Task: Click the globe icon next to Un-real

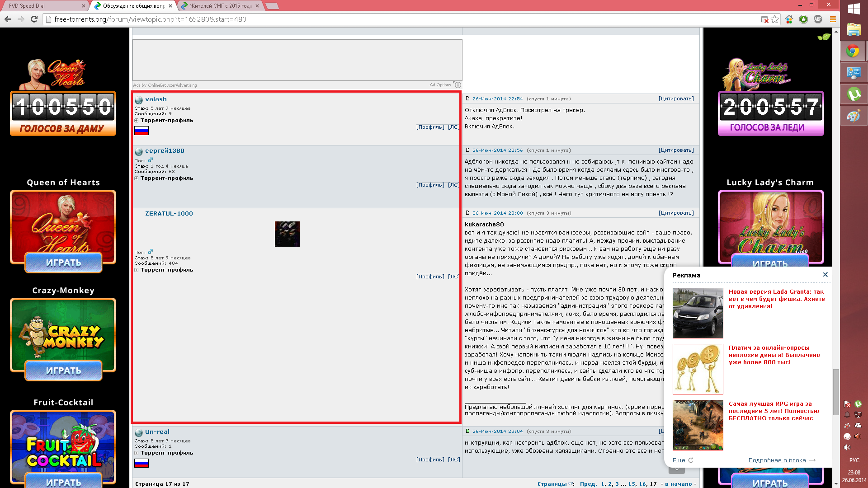Action: pos(139,432)
